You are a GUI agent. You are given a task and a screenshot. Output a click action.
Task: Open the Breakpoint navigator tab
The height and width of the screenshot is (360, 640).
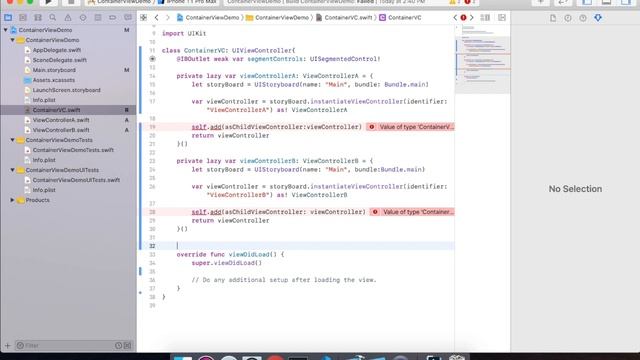[x=113, y=18]
